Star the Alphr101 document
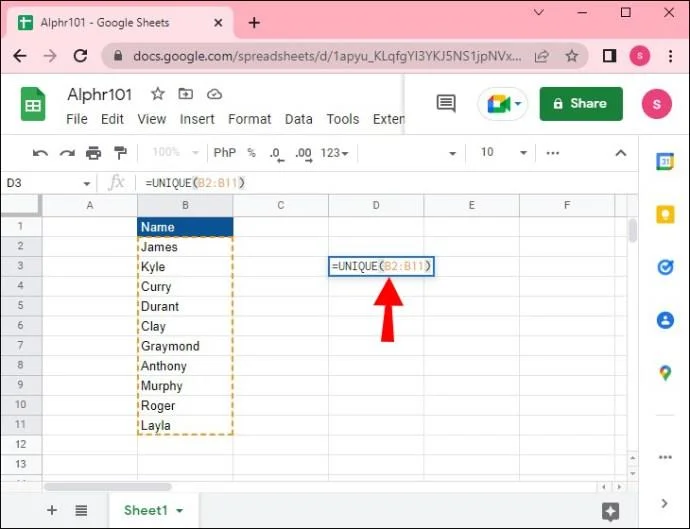This screenshot has width=690, height=529. tap(158, 94)
